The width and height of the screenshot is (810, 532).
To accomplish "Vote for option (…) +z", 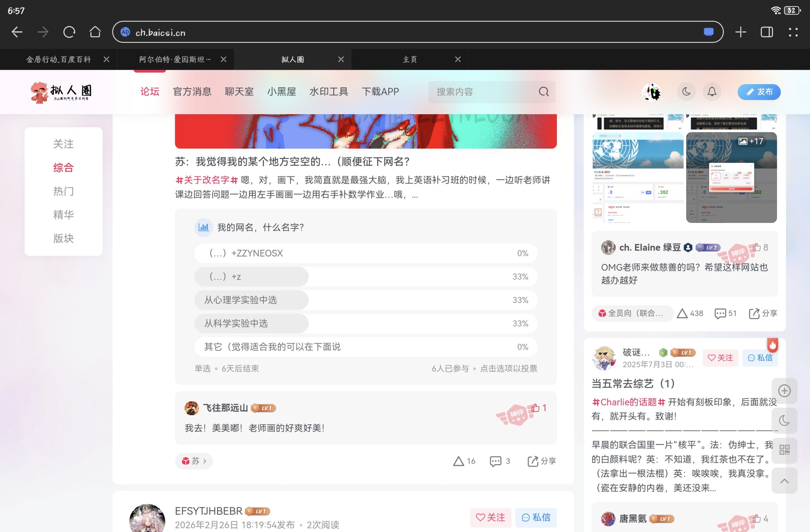I will coord(366,276).
